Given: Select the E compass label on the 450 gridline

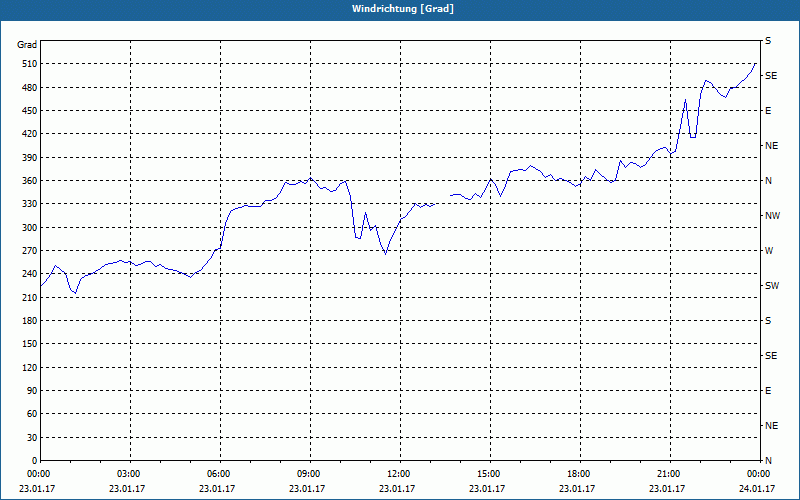Looking at the screenshot, I should pos(768,111).
